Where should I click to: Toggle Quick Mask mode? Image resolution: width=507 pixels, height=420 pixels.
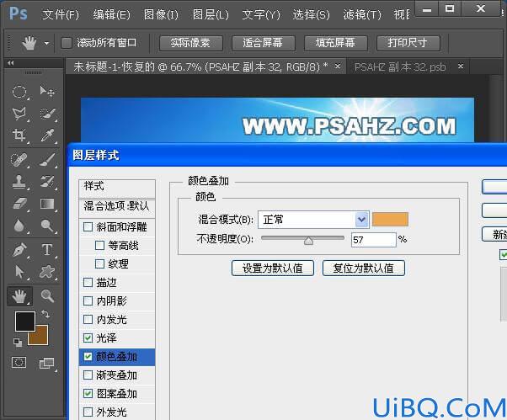pyautogui.click(x=19, y=363)
